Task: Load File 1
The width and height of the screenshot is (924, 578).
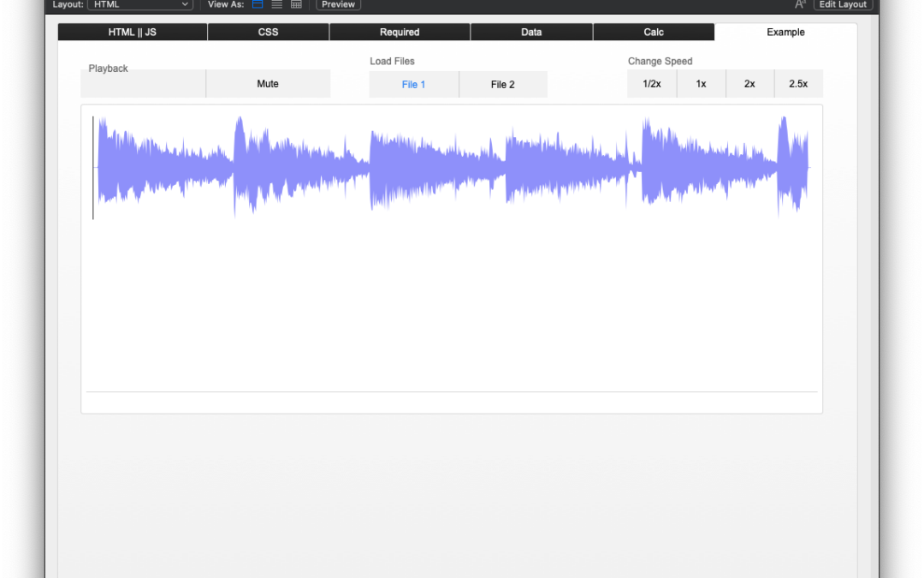Action: point(414,84)
